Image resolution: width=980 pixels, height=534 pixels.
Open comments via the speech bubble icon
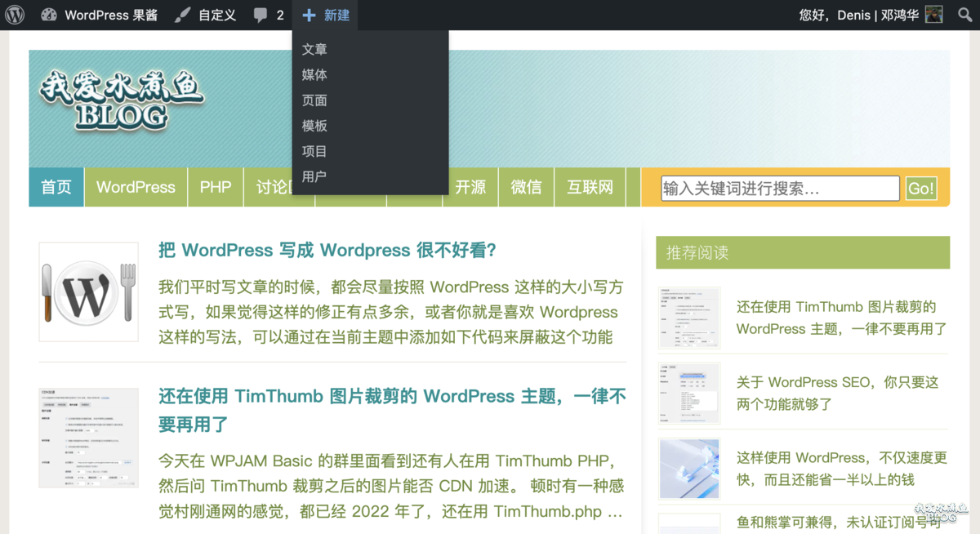coord(261,16)
